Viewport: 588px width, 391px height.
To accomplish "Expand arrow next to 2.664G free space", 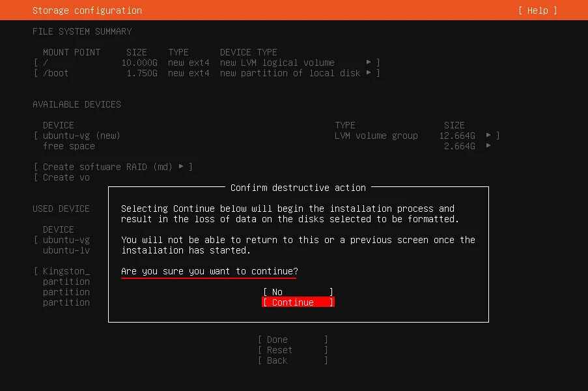I will (x=488, y=146).
